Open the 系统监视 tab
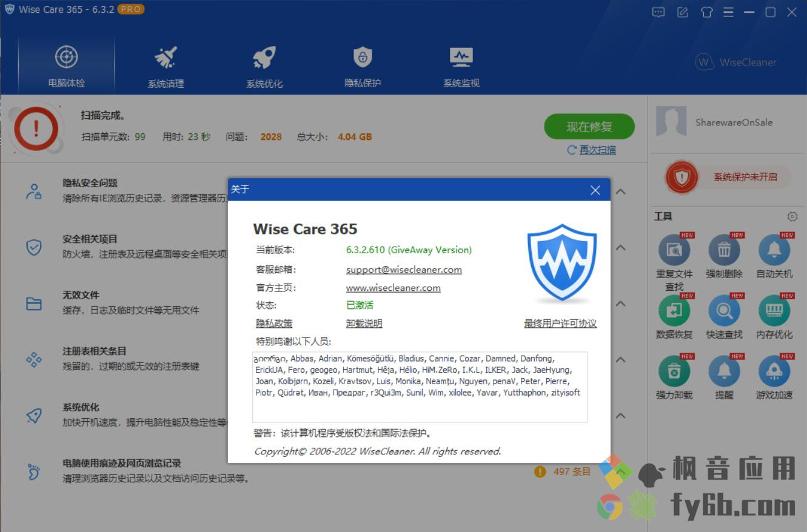This screenshot has width=807, height=532. click(x=461, y=65)
